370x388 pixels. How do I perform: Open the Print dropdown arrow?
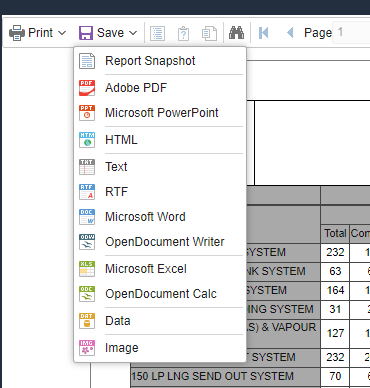62,33
